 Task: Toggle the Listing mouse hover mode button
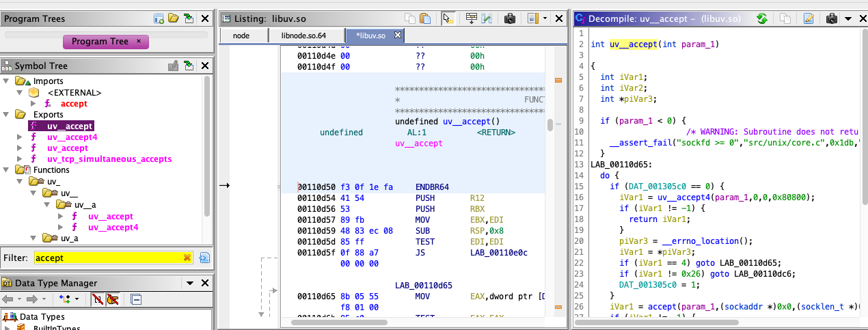click(x=448, y=18)
